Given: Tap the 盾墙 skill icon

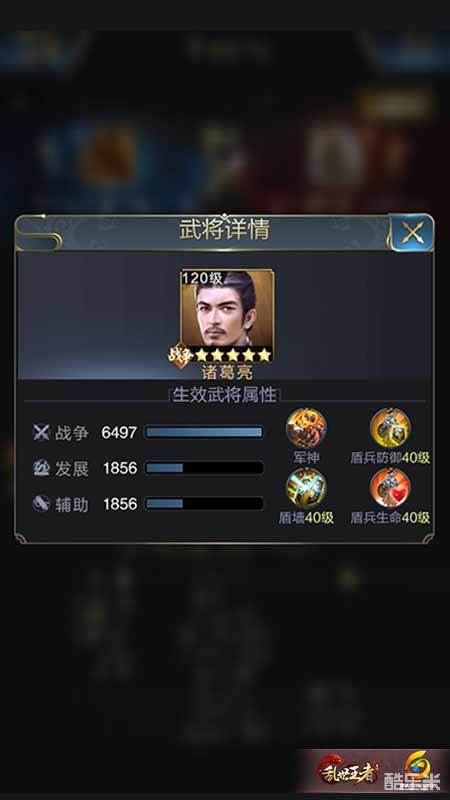Looking at the screenshot, I should [x=306, y=488].
